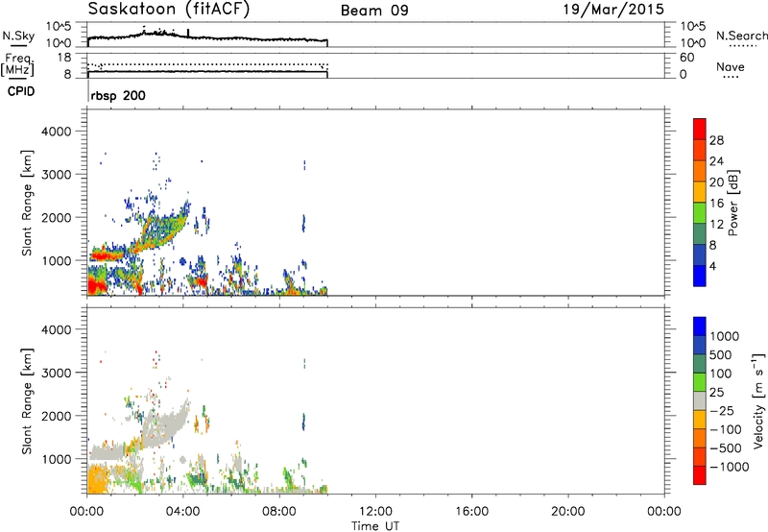
Task: Click the "Velocity [m s⁻¹]" colorbar title
Action: pyautogui.click(x=758, y=400)
